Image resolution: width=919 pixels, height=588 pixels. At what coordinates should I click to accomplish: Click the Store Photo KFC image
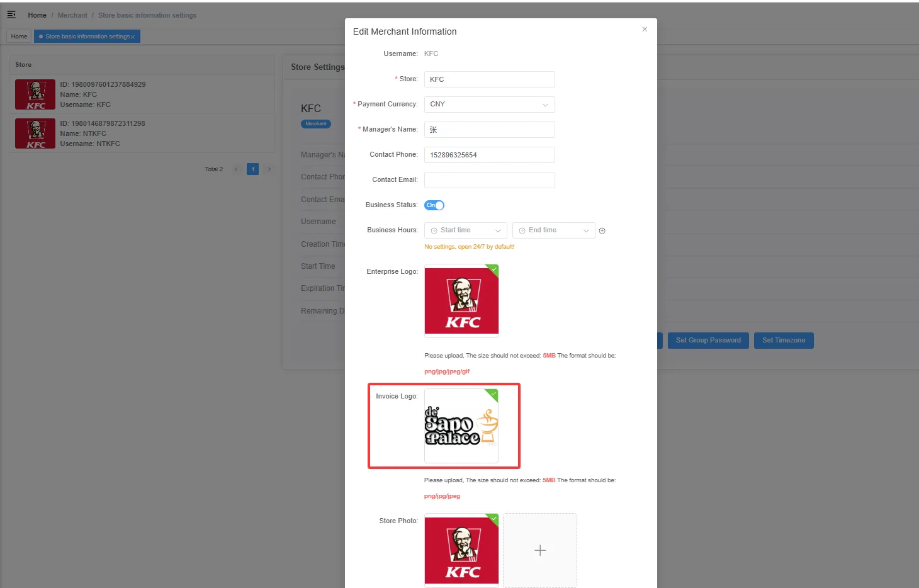[461, 550]
